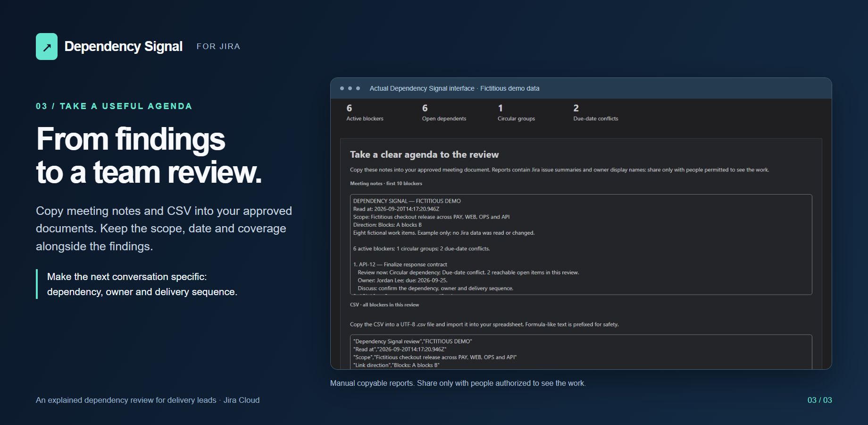
Task: Click the line "DEPENDENCY SIGNAL — FICTITIOUS DEMO"
Action: (x=407, y=201)
